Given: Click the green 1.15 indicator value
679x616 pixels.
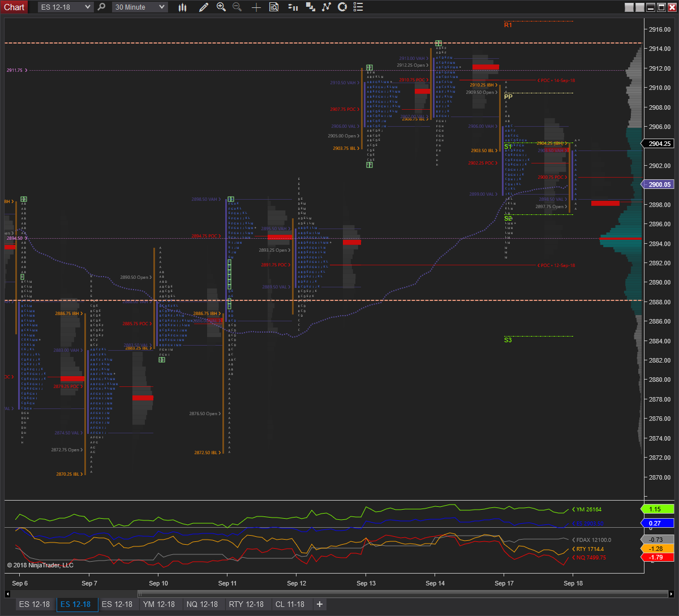Looking at the screenshot, I should click(657, 509).
